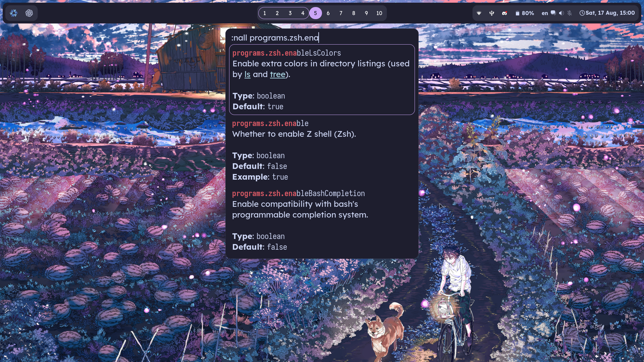
Task: Click the USB devices tray icon
Action: tap(492, 13)
